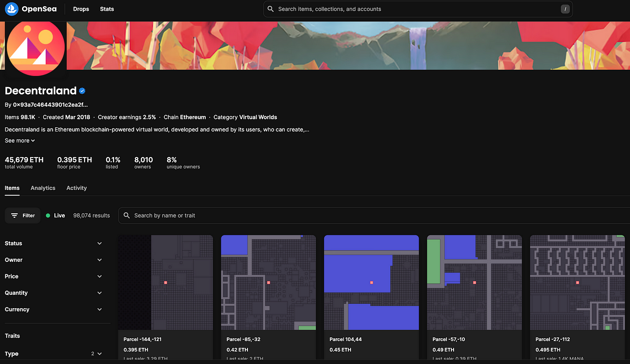630x364 pixels.
Task: Select the Items tab
Action: click(12, 188)
